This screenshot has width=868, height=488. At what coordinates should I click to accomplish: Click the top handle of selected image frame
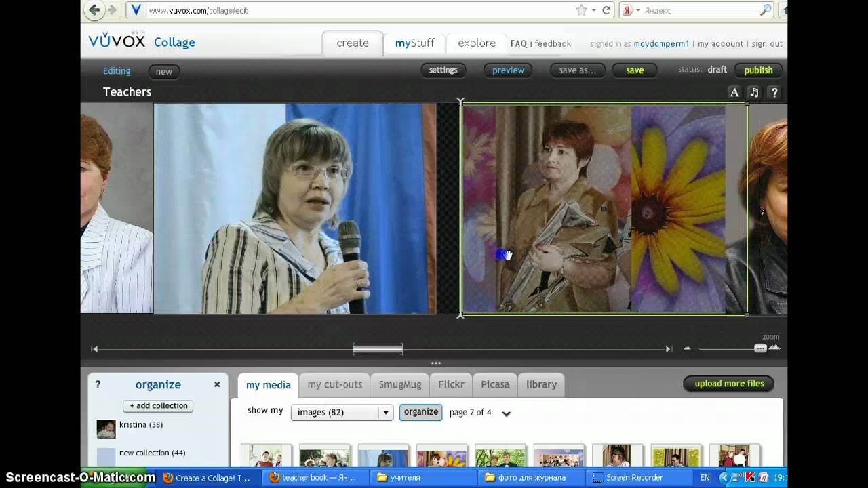(460, 102)
